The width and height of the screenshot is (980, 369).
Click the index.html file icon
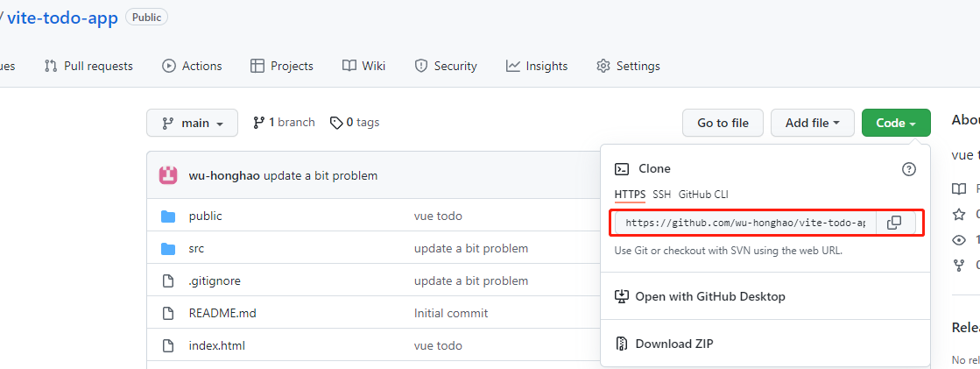(167, 346)
